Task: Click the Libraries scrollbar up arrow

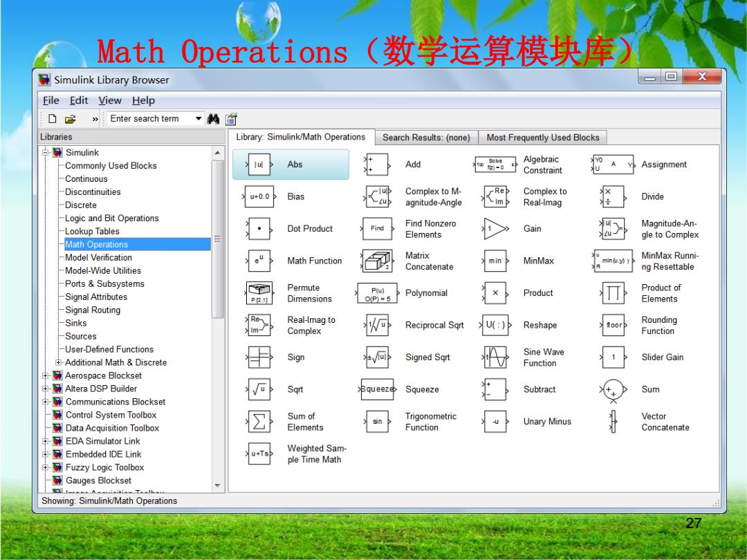Action: [218, 153]
